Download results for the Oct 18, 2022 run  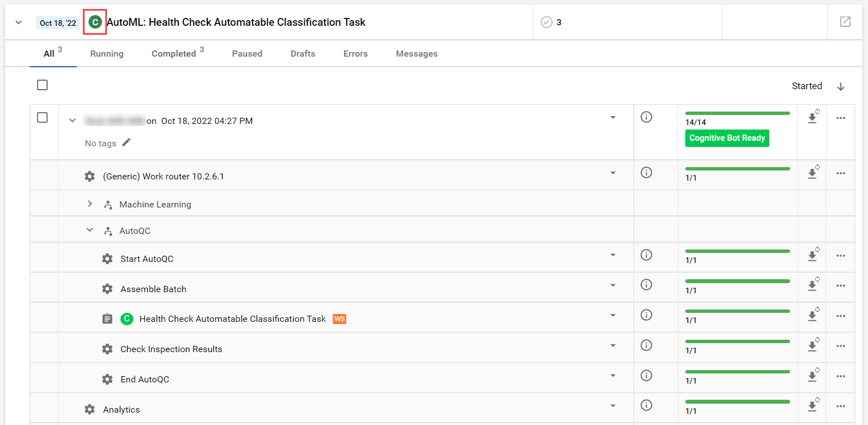tap(812, 117)
